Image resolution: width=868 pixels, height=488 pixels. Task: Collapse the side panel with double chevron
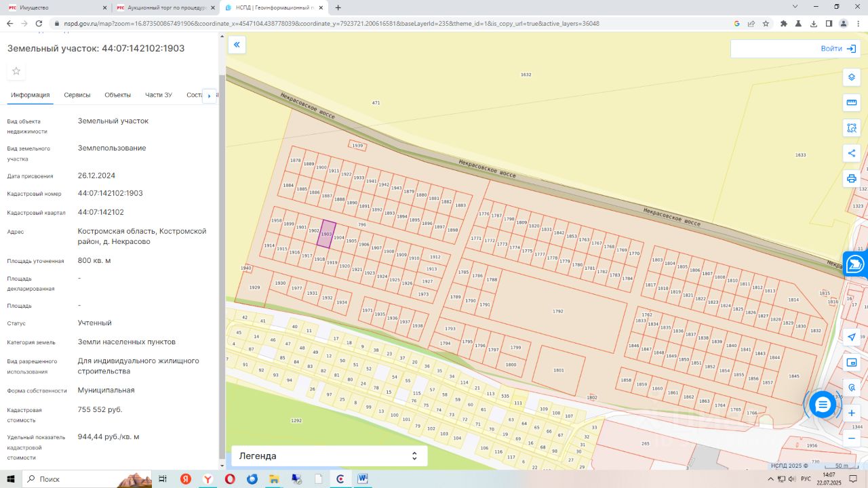click(x=237, y=45)
